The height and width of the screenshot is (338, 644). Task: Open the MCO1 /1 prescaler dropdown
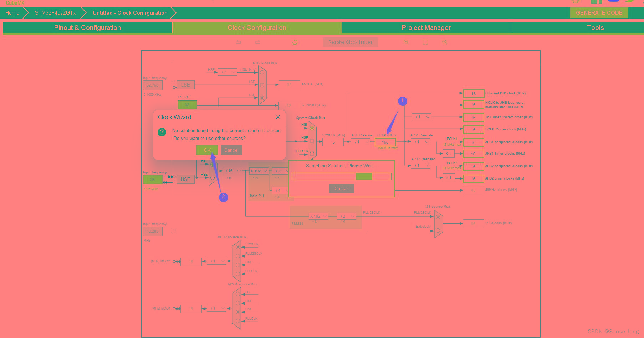[x=216, y=308]
